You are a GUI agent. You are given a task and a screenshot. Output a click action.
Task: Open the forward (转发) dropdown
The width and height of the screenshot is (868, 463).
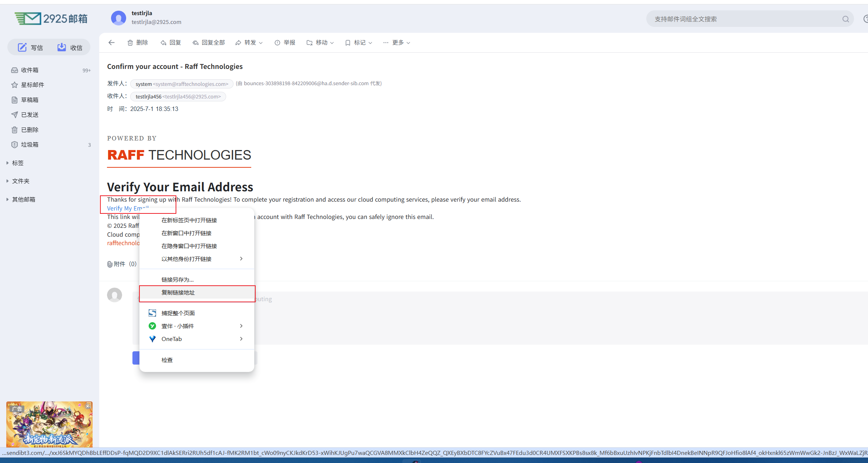(249, 43)
